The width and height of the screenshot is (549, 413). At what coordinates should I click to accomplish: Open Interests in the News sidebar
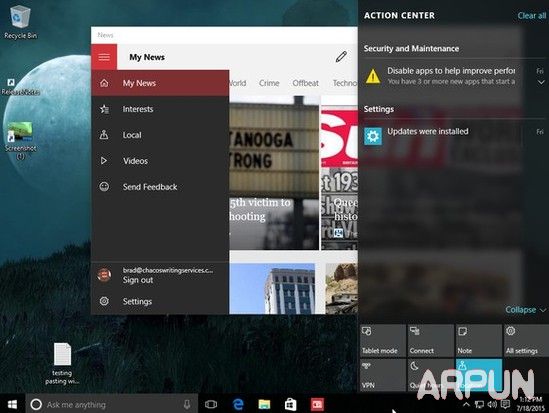(x=160, y=109)
